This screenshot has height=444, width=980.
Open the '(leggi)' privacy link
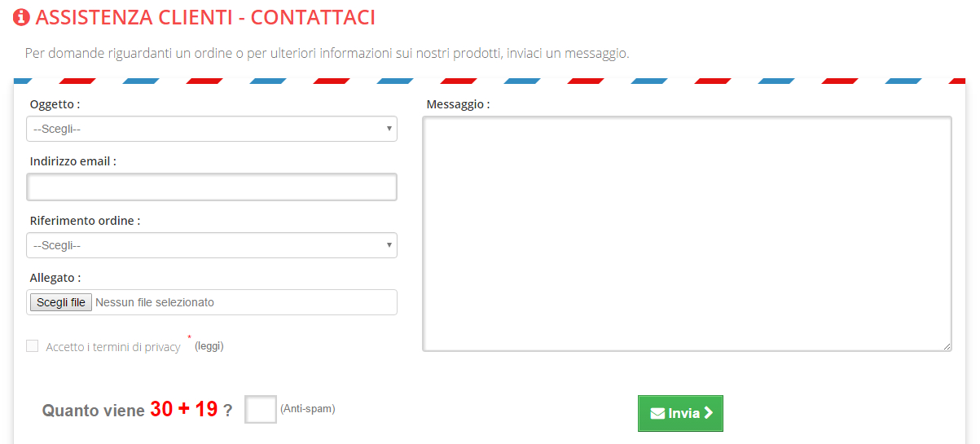click(x=209, y=346)
